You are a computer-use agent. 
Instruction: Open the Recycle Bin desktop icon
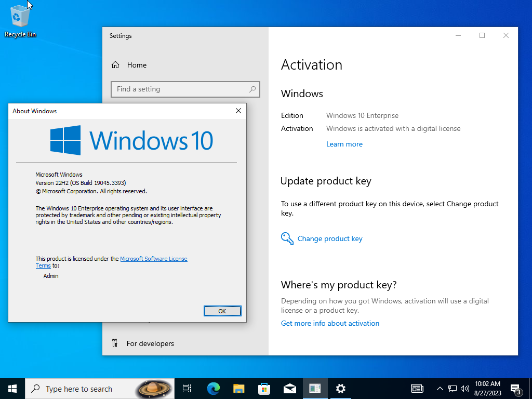tap(20, 21)
